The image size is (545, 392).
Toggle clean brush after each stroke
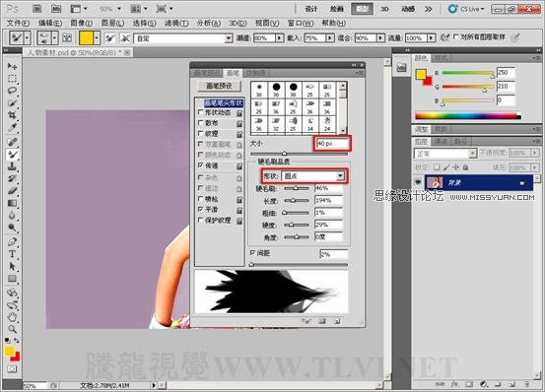pos(125,37)
